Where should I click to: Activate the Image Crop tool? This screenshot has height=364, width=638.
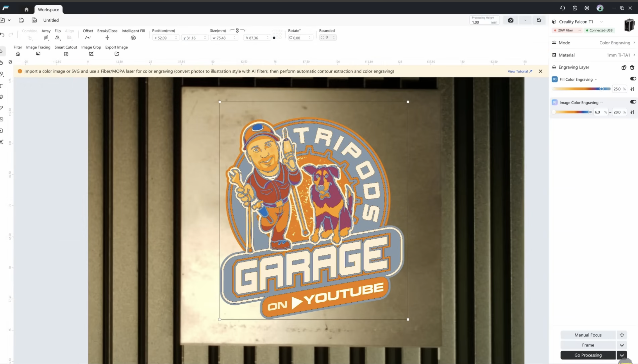[91, 51]
